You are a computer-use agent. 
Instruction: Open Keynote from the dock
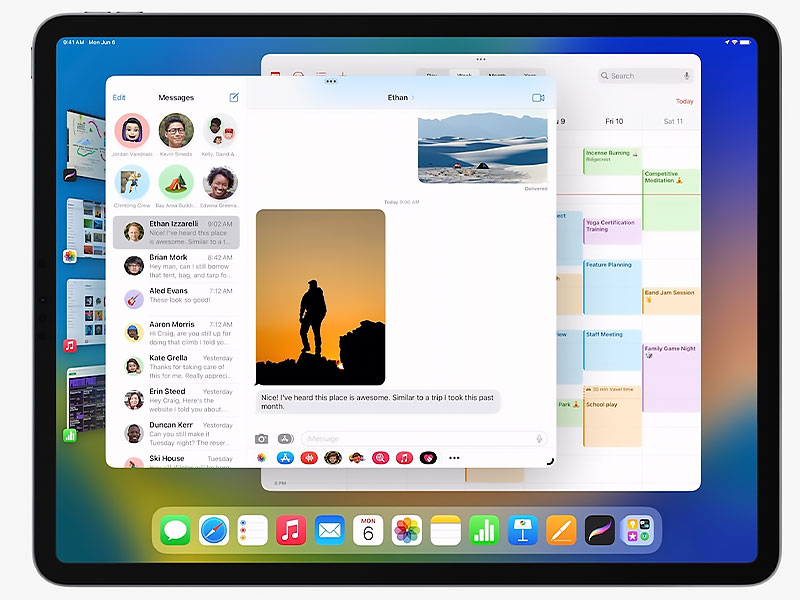pyautogui.click(x=522, y=531)
